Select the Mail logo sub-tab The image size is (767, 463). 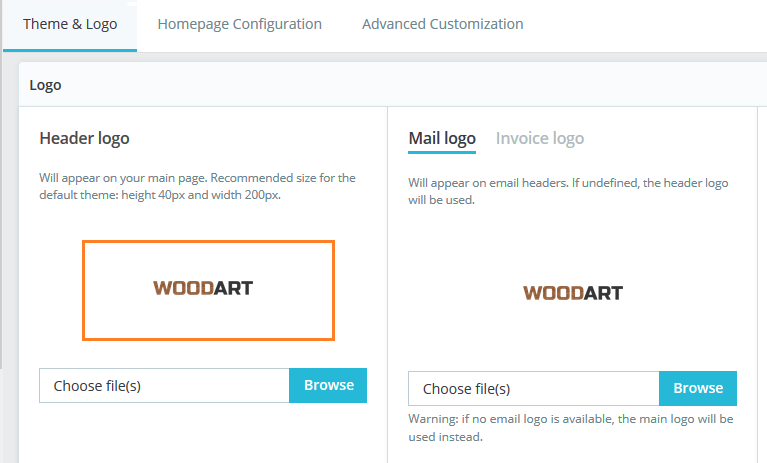tap(442, 138)
